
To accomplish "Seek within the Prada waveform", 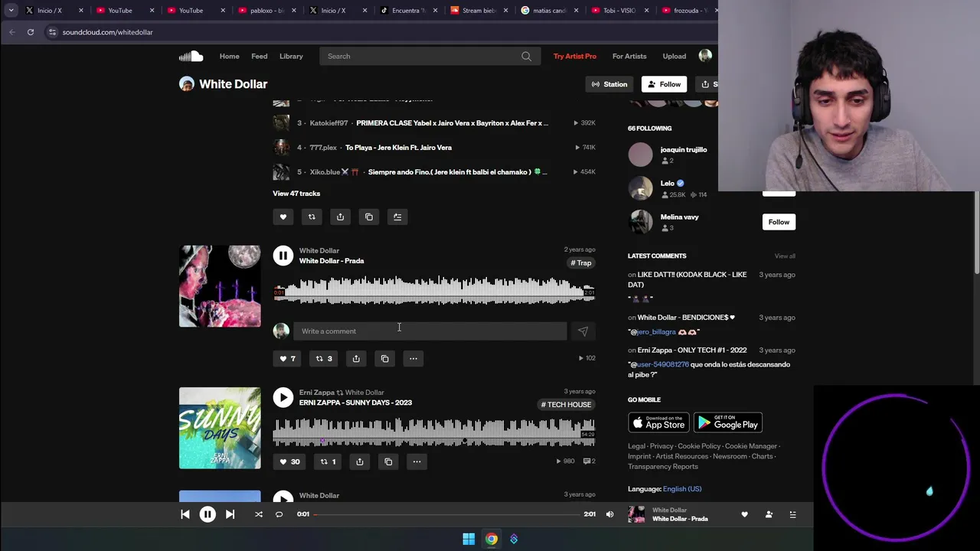I will point(434,291).
